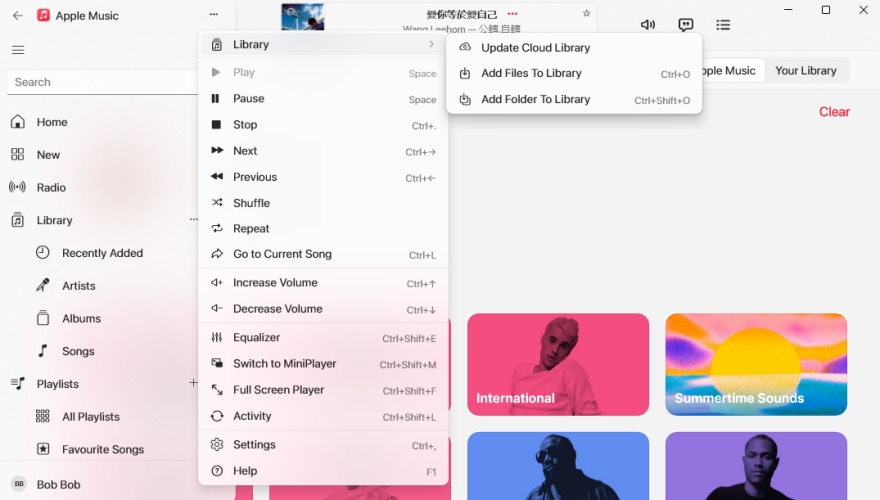Open Albums in the sidebar
Screen dimensions: 880x500
tap(81, 318)
